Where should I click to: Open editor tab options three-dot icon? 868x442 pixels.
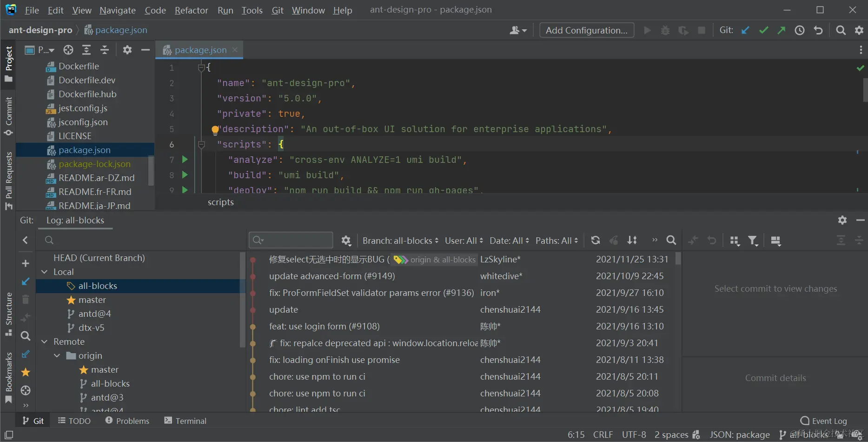[x=861, y=50]
